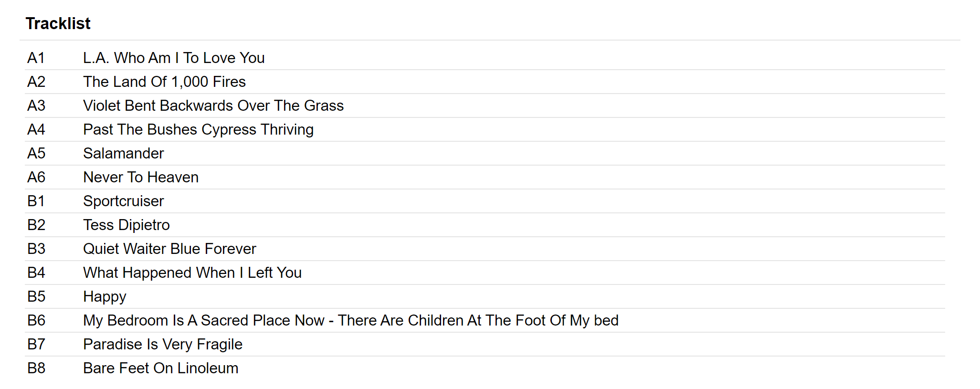Select the Sportcruiser track title

coord(123,201)
